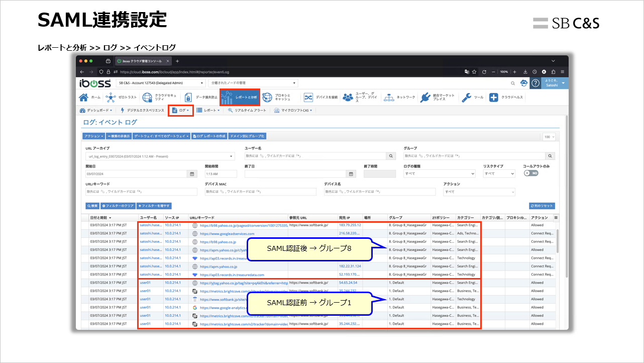
Task: Open the ログの種類 dropdown
Action: [x=439, y=174]
